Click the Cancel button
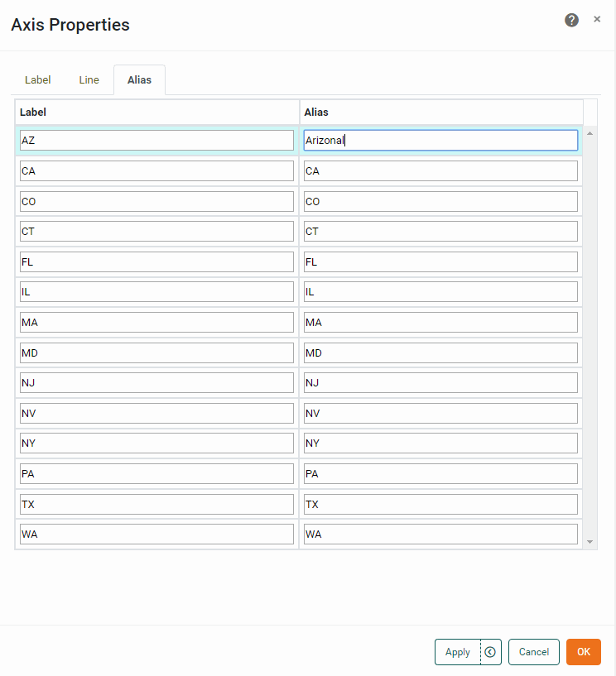Screen dimensions: 616x676 [533, 652]
